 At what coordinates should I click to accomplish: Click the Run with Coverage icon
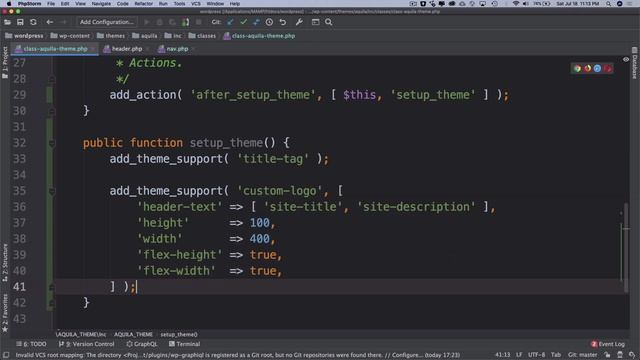(173, 22)
